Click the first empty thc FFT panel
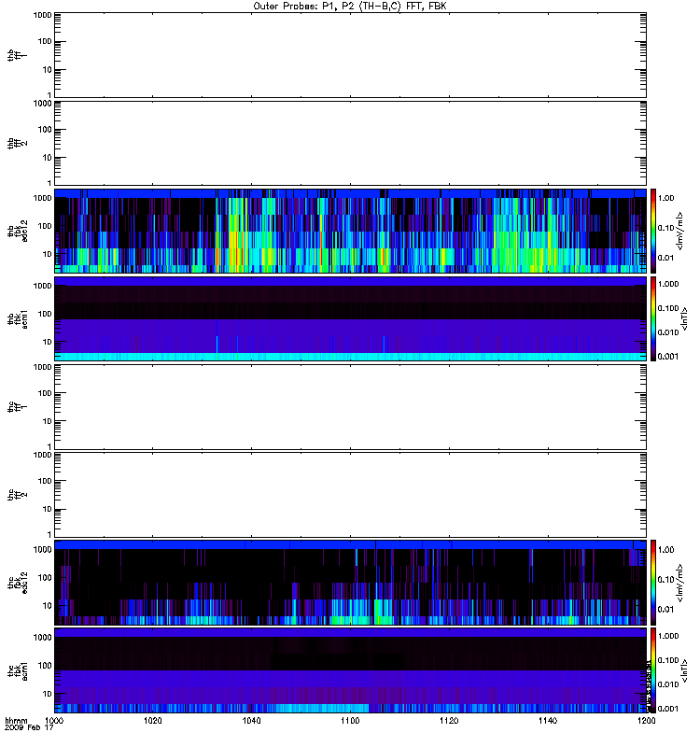Viewport: 700px width, 747px height. click(350, 406)
